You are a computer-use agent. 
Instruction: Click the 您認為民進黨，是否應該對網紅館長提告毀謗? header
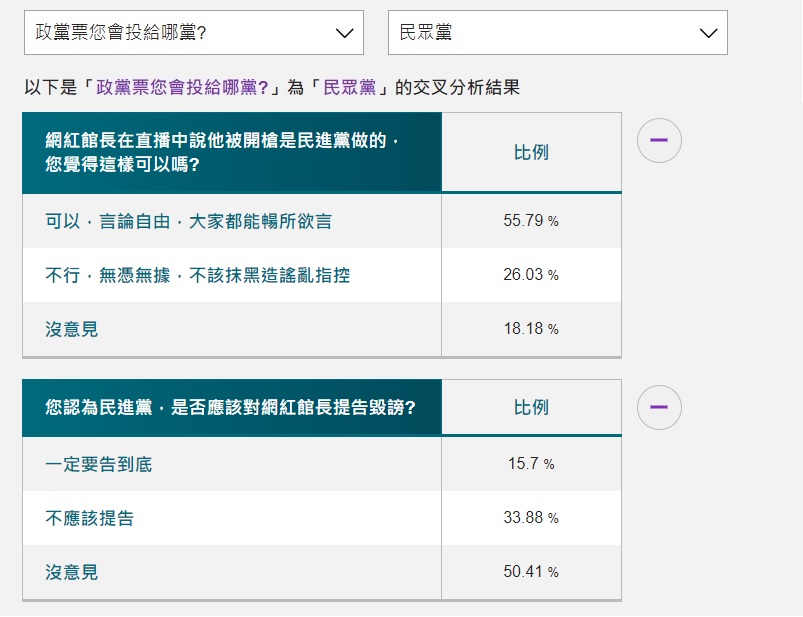pos(232,407)
